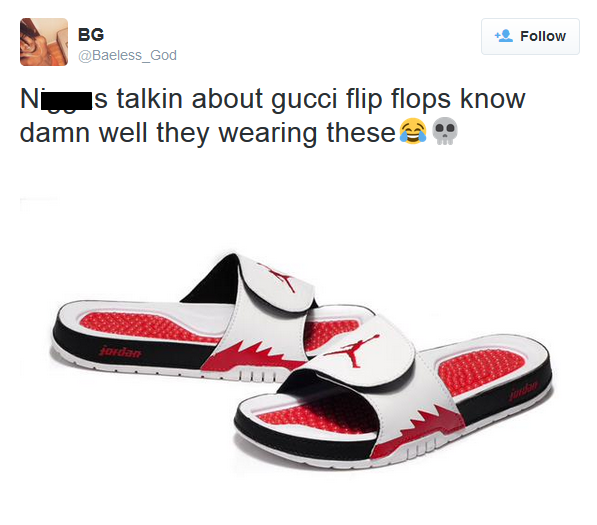Click the skull emoji in the tweet
The height and width of the screenshot is (525, 597).
[x=445, y=131]
